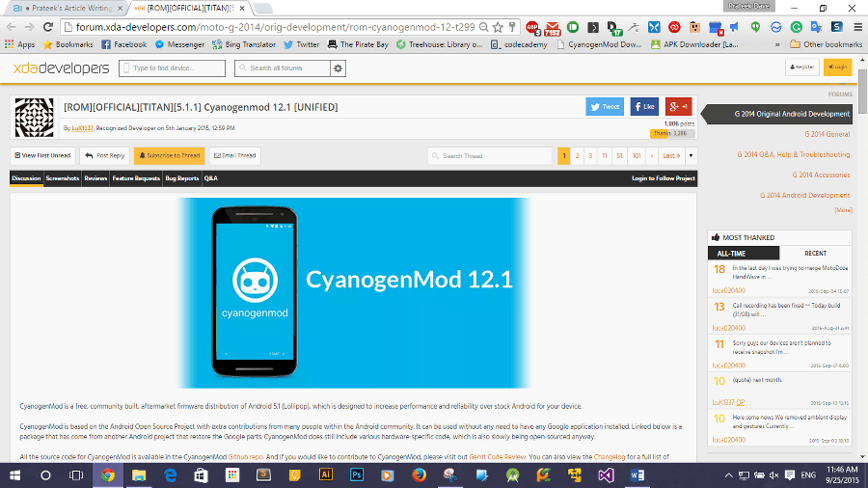Viewport: 868px width, 488px height.
Task: Open forum search settings gear
Action: point(338,68)
